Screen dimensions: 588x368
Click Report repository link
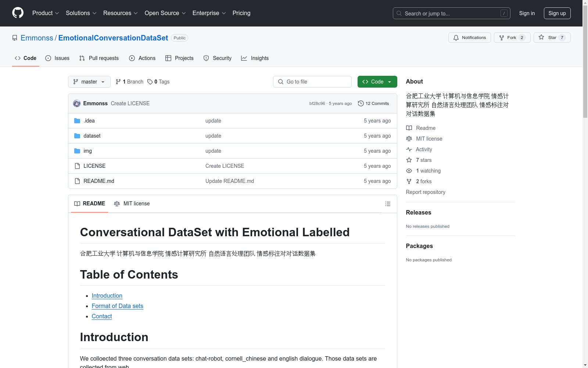426,192
